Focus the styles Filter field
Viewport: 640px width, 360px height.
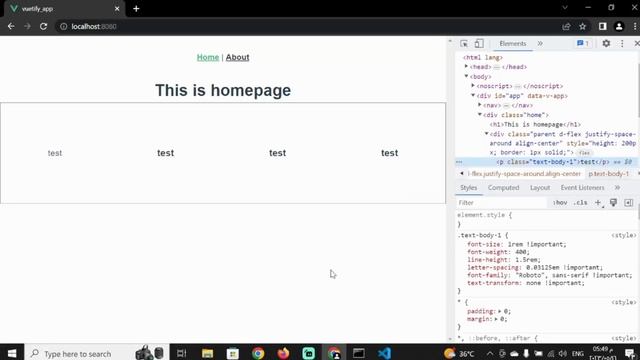click(501, 203)
